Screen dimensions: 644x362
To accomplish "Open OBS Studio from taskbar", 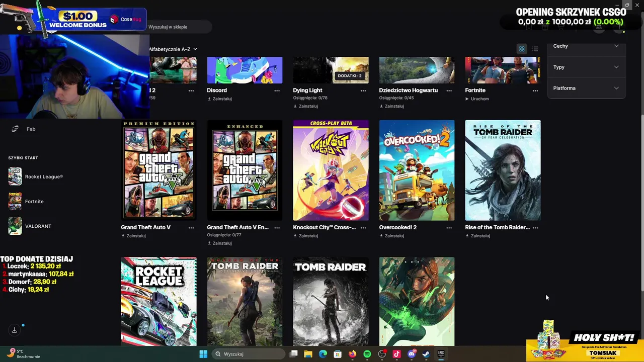I will tap(382, 354).
